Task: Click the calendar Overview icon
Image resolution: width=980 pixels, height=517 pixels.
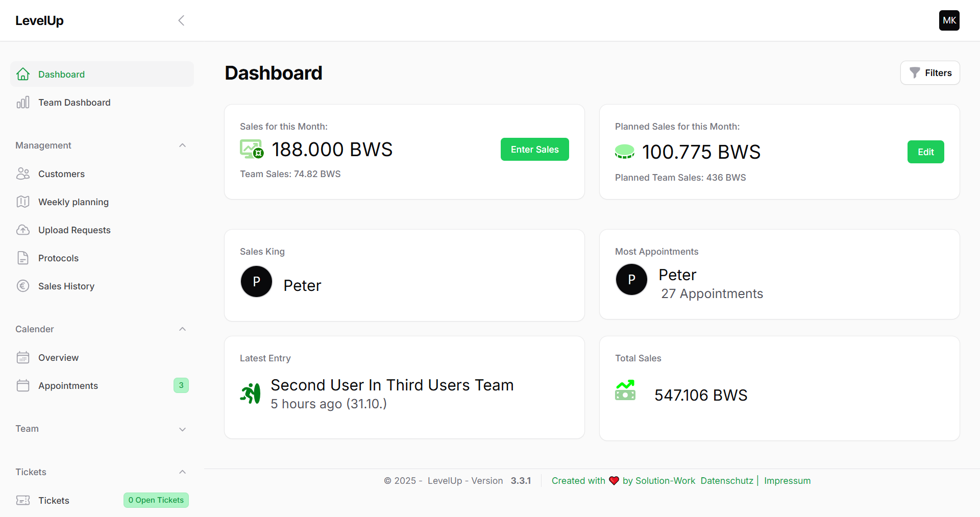Action: click(x=23, y=358)
